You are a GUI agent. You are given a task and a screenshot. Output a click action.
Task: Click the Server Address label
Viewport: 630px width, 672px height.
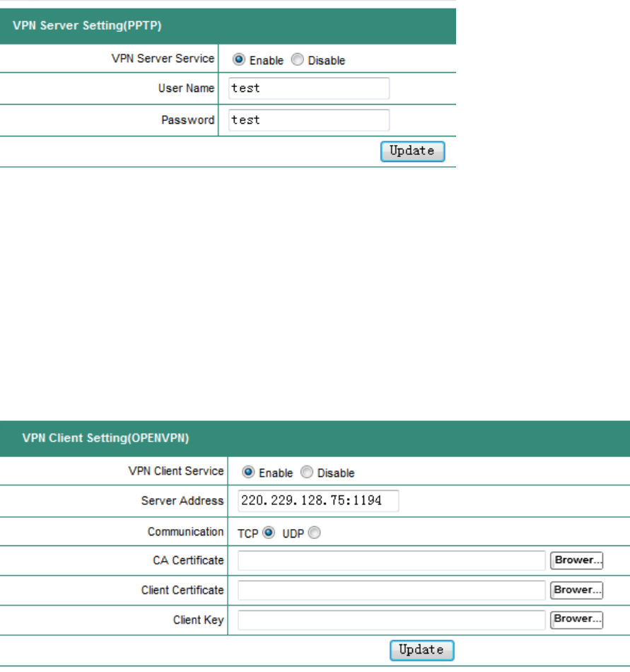182,501
